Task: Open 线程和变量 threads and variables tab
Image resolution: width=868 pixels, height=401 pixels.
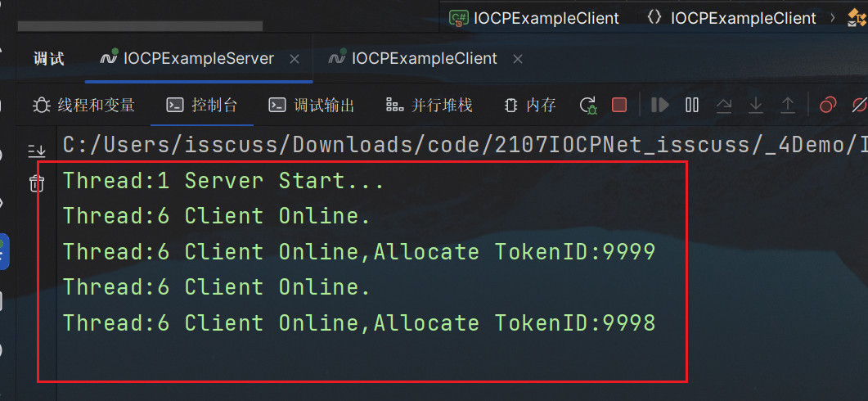Action: [x=83, y=105]
